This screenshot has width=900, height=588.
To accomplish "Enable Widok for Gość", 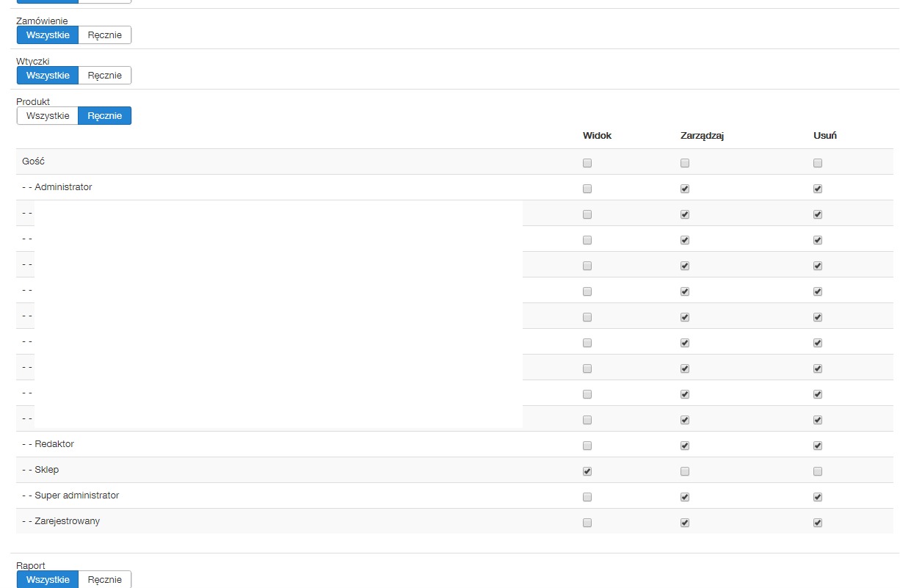I will coord(587,163).
